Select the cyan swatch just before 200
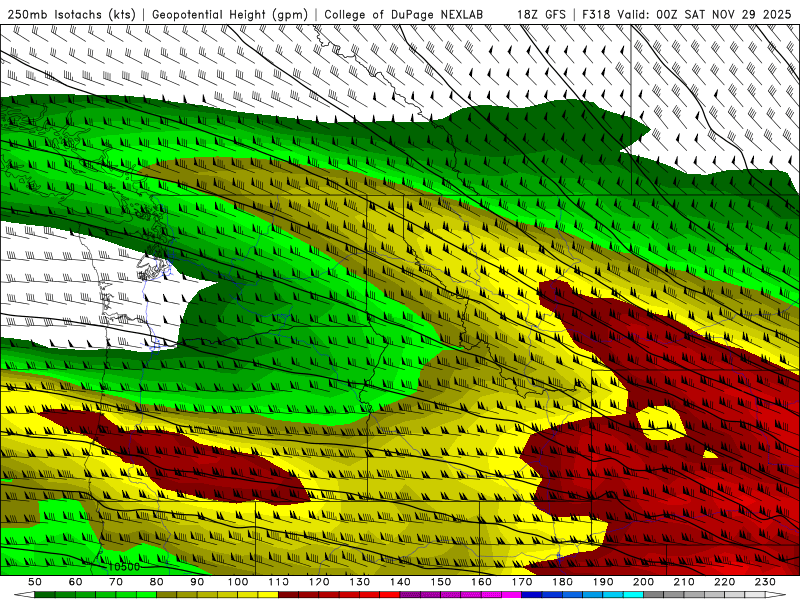This screenshot has width=800, height=600. [633, 595]
